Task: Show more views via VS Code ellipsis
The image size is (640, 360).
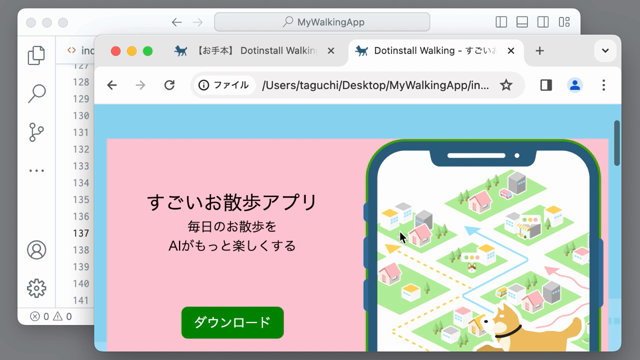Action: point(36,171)
